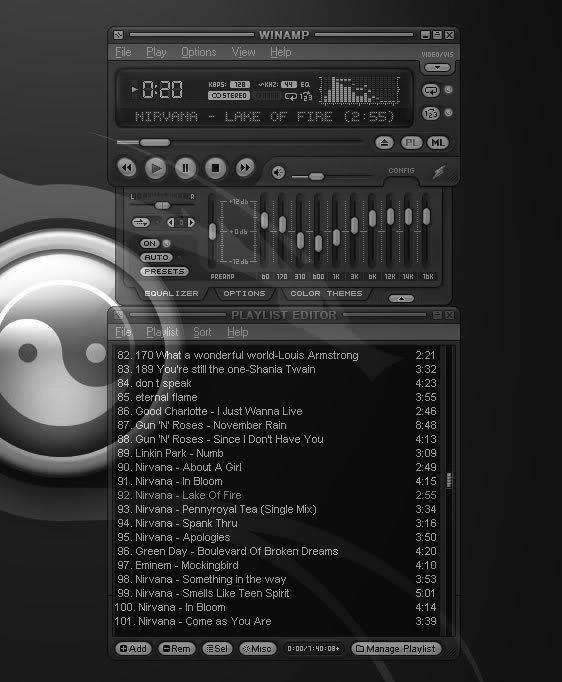Click the 1K equalizer band slider
The image size is (562, 682).
(336, 237)
